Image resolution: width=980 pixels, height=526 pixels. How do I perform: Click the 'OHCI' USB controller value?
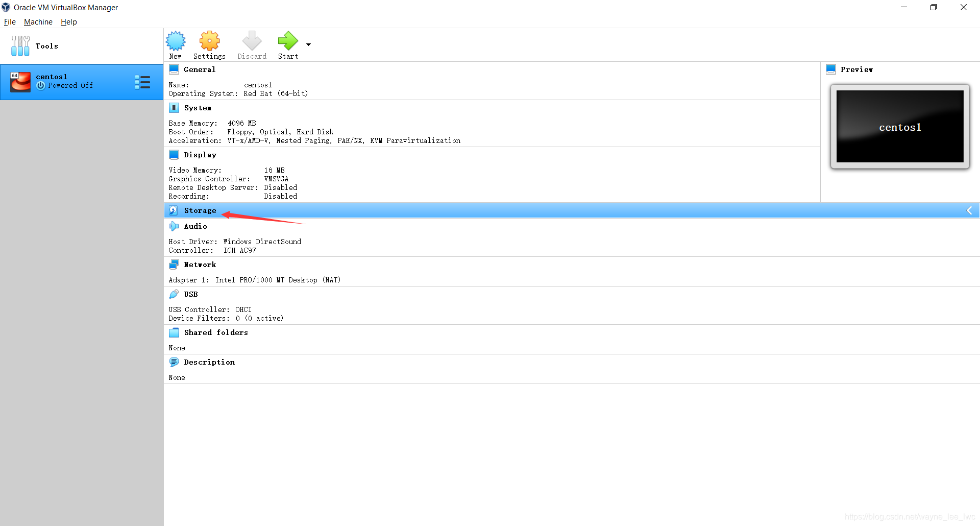click(243, 309)
